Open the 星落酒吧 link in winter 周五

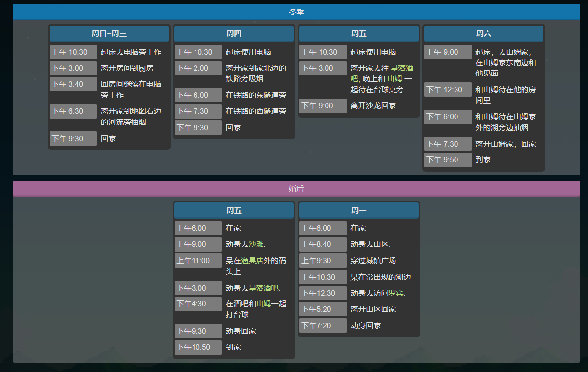[382, 74]
